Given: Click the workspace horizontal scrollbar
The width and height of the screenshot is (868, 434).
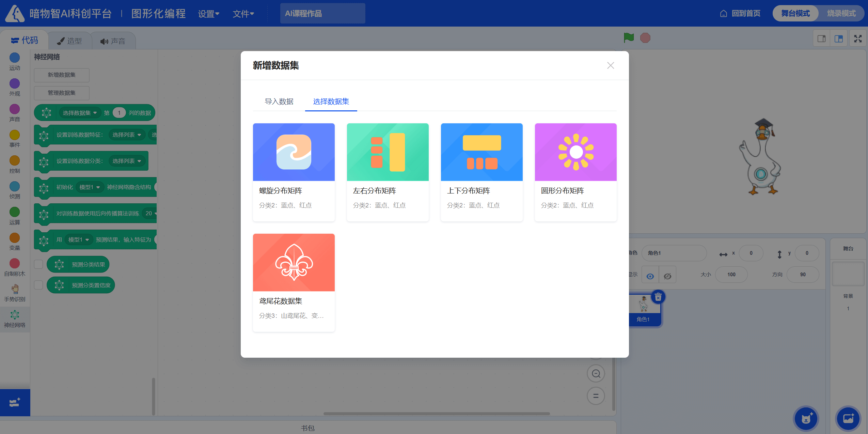Looking at the screenshot, I should (x=437, y=414).
